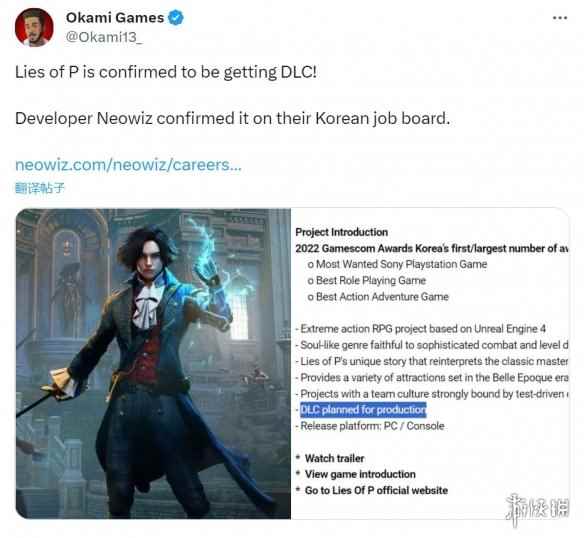Click the Best Role Playing Game bullet
Image resolution: width=584 pixels, height=538 pixels.
(366, 281)
